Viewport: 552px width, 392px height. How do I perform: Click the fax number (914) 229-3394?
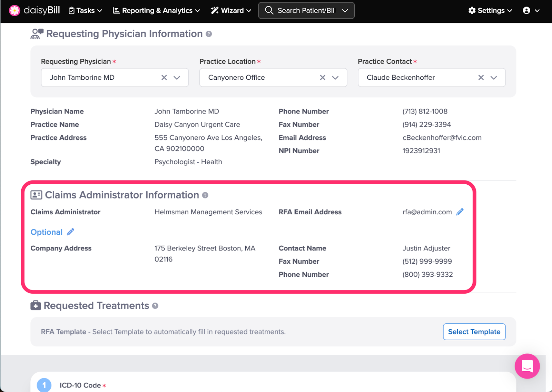[427, 125]
